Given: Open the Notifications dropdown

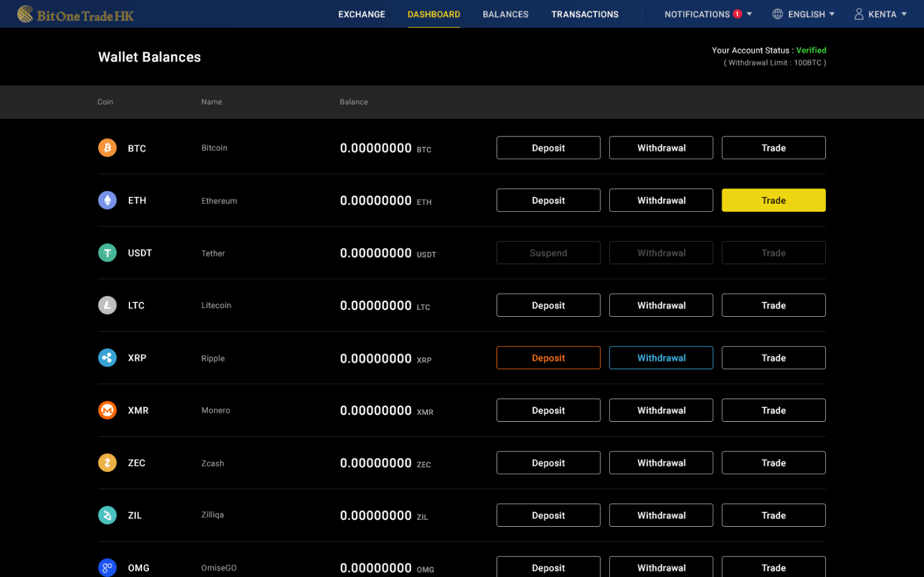Looking at the screenshot, I should click(708, 14).
